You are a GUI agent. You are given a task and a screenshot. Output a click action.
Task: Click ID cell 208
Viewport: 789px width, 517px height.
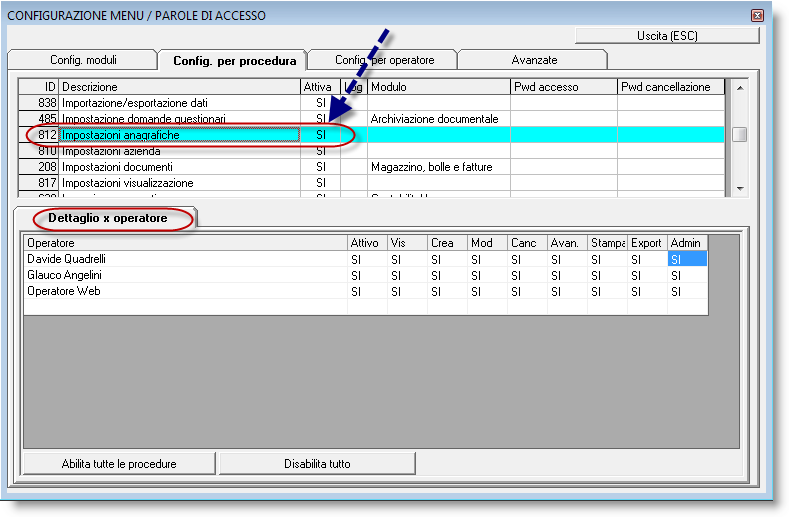click(39, 167)
